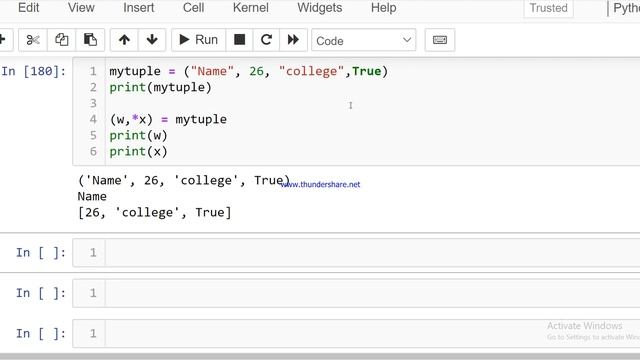Interrupt the kernel with the stop icon
The width and height of the screenshot is (640, 360).
239,40
